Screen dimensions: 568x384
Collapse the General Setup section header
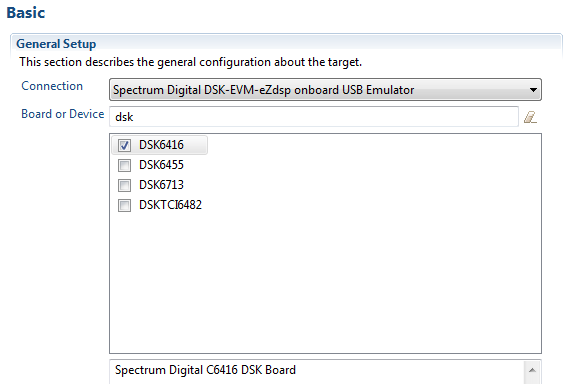point(56,44)
